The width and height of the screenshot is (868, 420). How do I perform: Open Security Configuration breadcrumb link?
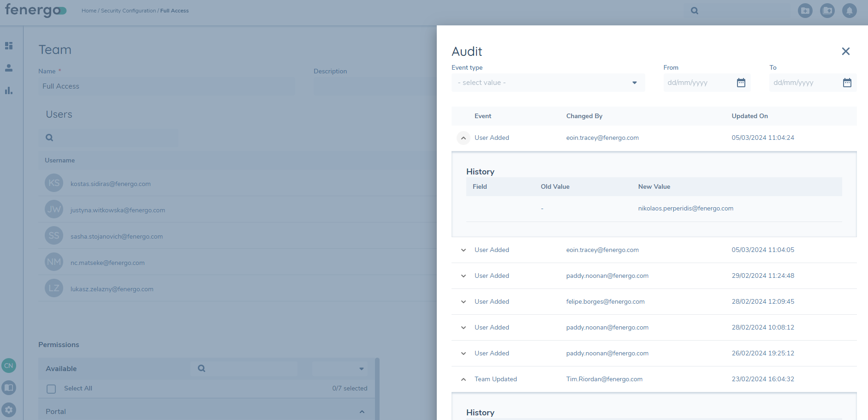click(128, 11)
